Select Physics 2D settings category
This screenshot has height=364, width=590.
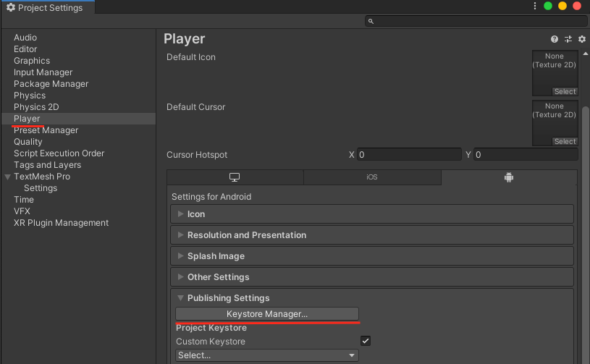(36, 107)
